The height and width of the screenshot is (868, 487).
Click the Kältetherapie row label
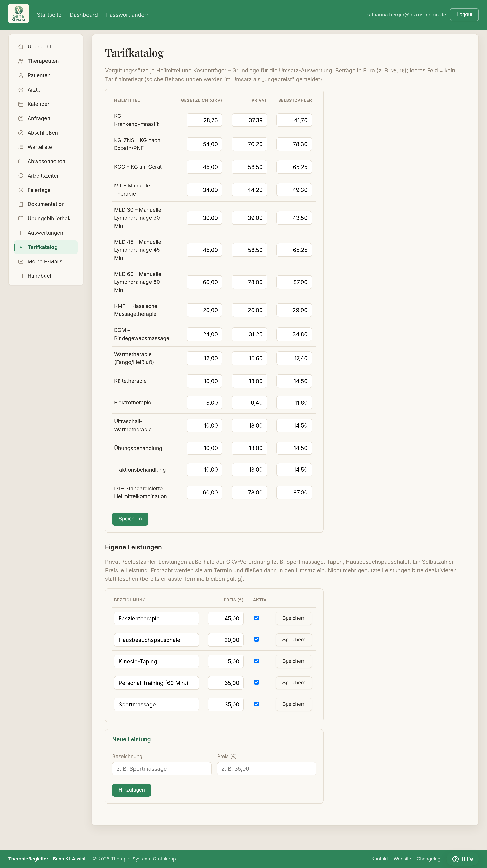(x=130, y=381)
